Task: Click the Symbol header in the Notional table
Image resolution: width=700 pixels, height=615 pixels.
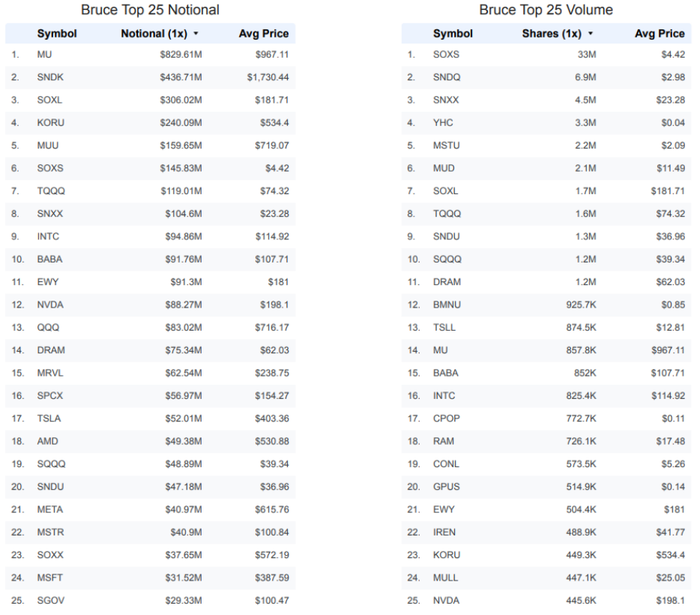Action: (x=57, y=34)
